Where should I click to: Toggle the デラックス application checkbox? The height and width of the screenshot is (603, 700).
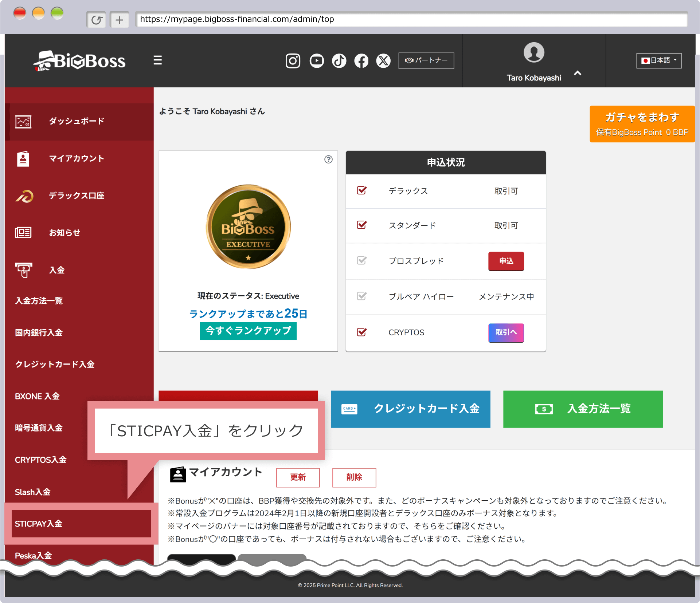pos(361,190)
